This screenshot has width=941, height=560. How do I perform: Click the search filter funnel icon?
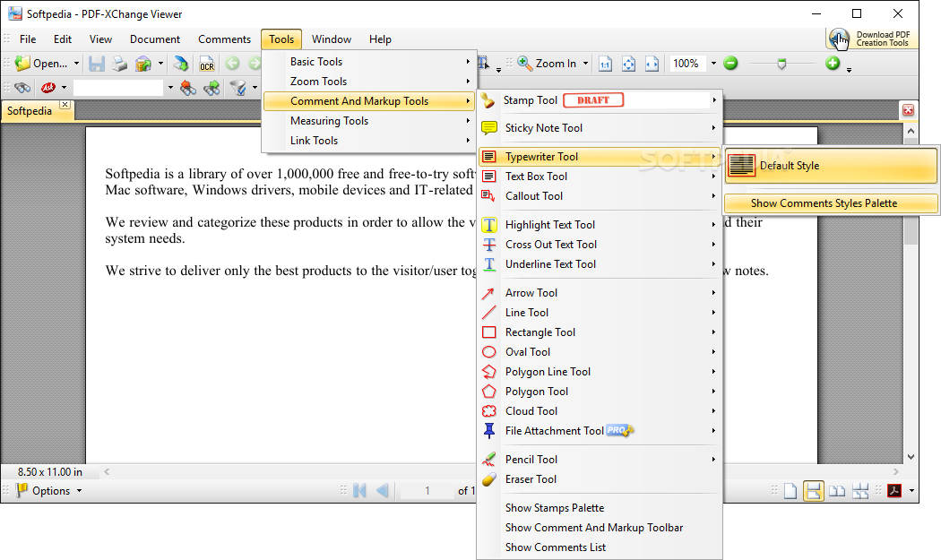[238, 88]
